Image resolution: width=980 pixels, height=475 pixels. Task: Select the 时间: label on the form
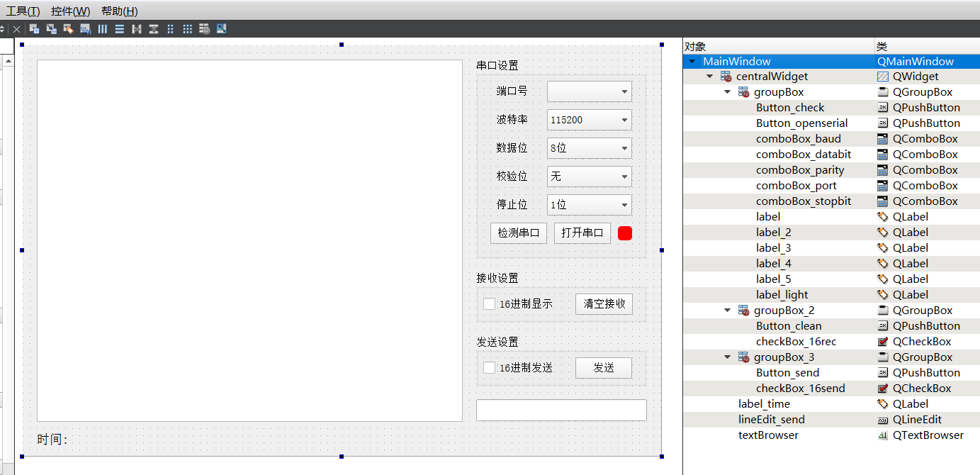pos(52,440)
